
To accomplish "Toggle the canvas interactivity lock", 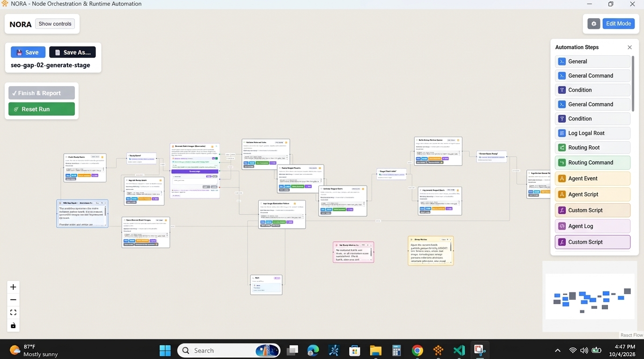I will (13, 325).
